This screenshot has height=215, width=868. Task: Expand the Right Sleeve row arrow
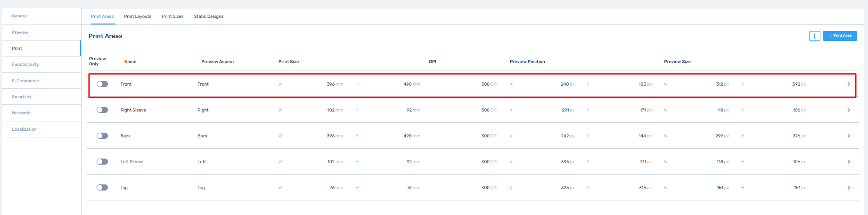point(849,110)
